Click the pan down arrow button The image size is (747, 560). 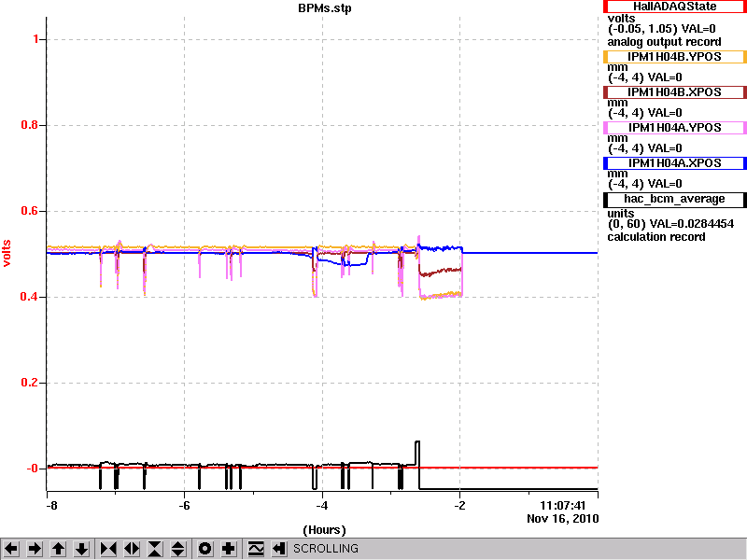pos(82,549)
